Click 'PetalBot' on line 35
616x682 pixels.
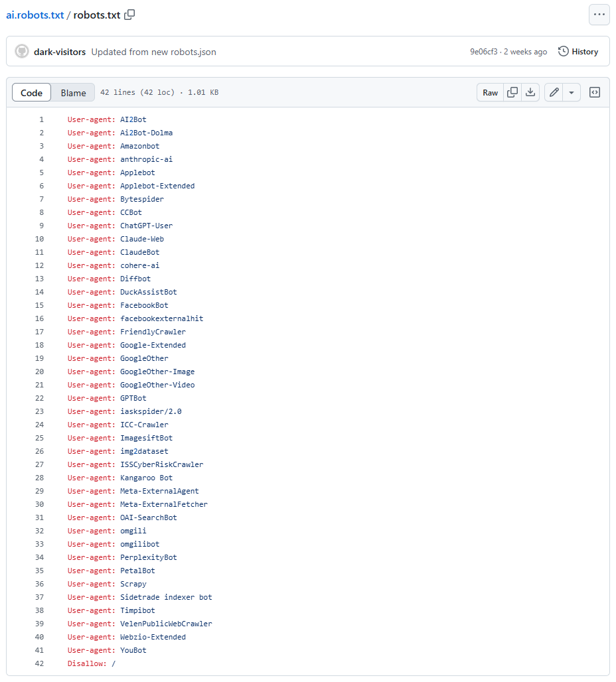coord(137,571)
